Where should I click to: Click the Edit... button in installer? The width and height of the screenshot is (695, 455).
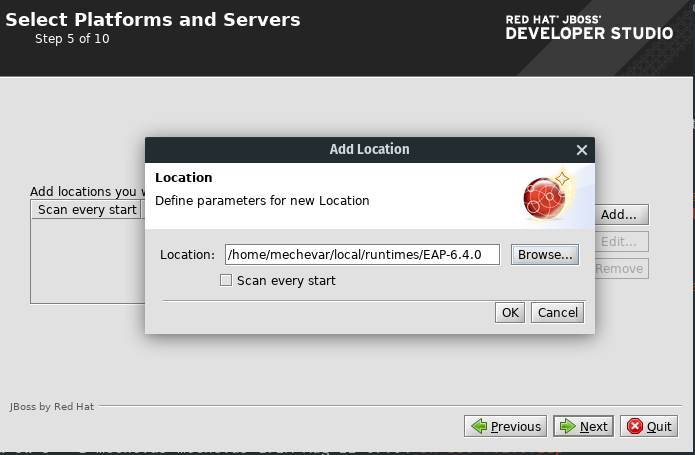point(621,242)
